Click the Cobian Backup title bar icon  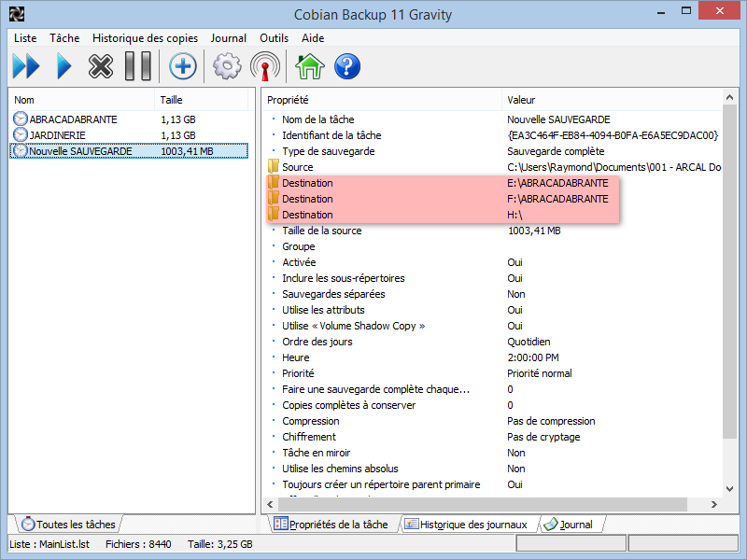pyautogui.click(x=17, y=14)
